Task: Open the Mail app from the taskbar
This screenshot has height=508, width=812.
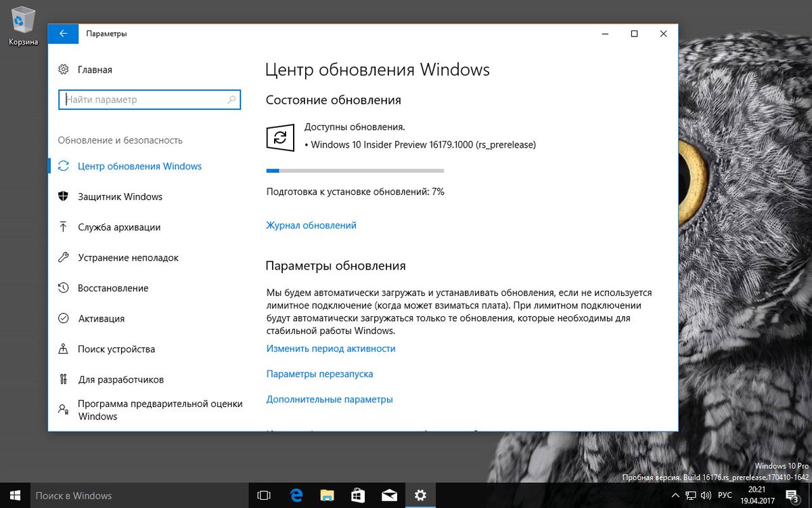Action: pyautogui.click(x=389, y=495)
